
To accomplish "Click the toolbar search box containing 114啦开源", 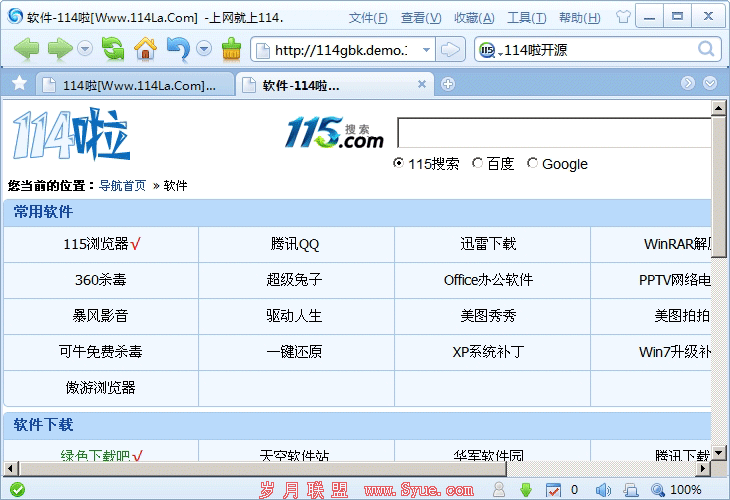I will (598, 50).
